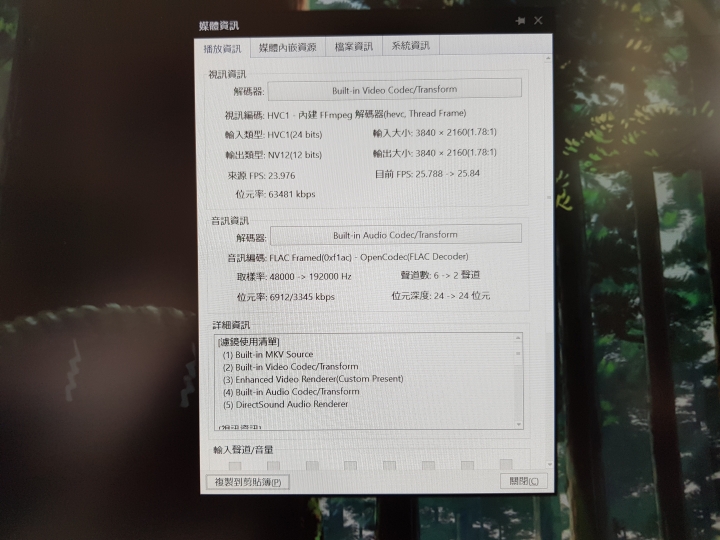The width and height of the screenshot is (720, 540).
Task: Click the details list scroll up arrow
Action: pos(518,338)
